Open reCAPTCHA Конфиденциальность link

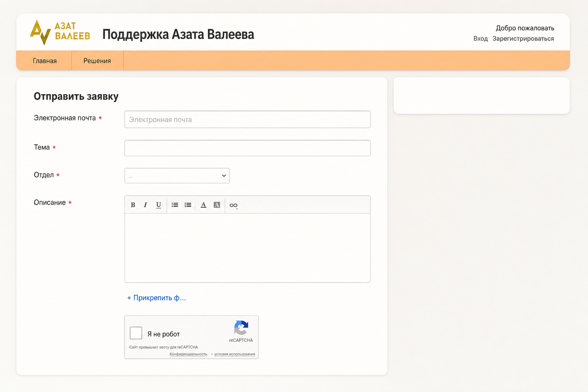[188, 354]
